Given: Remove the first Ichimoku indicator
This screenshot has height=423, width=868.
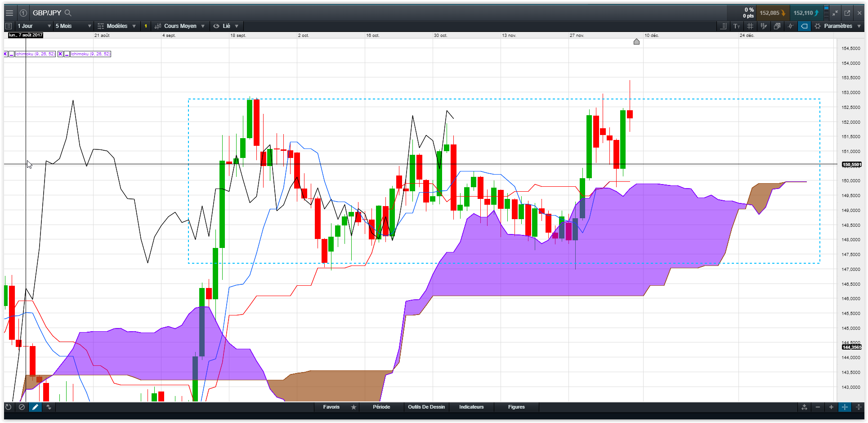Looking at the screenshot, I should [x=5, y=54].
